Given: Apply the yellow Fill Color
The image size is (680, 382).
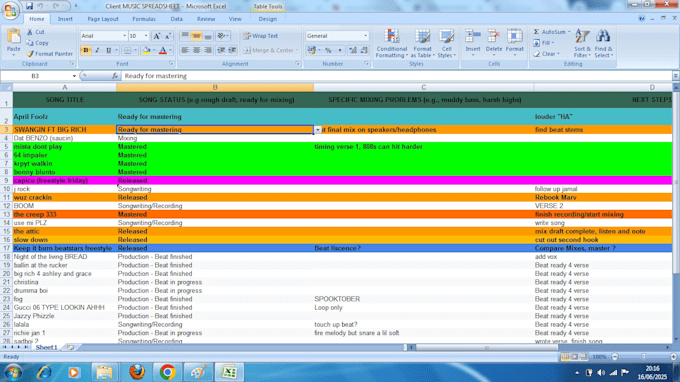Looking at the screenshot, I should 146,50.
